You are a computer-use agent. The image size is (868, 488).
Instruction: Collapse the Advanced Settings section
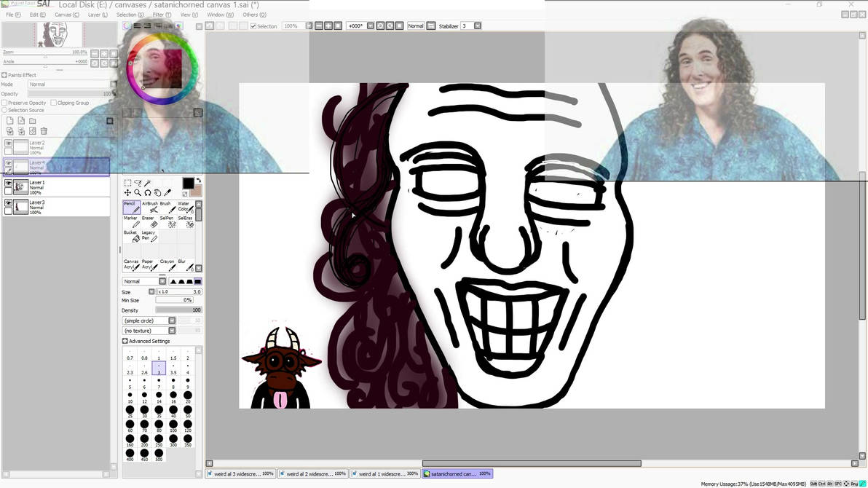coord(125,340)
